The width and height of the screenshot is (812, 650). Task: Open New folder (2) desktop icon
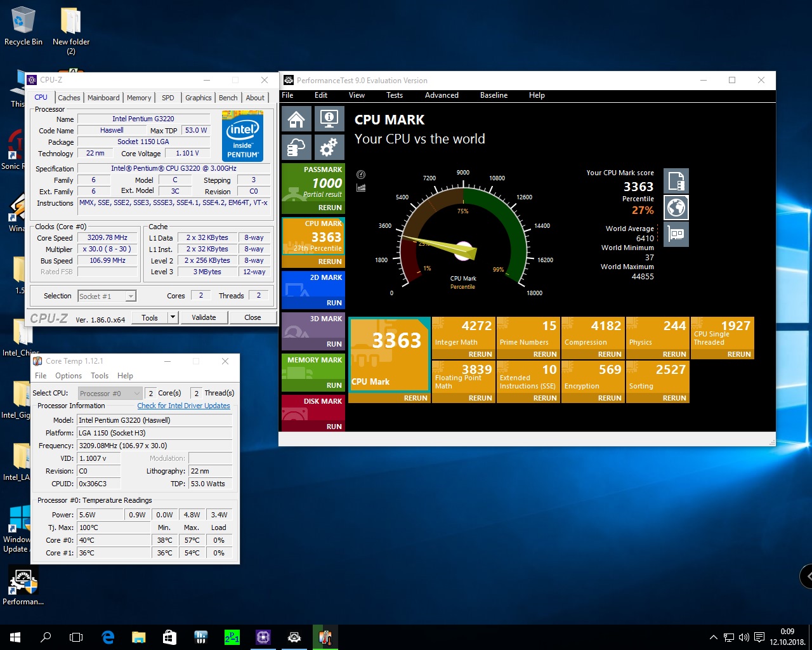[71, 31]
